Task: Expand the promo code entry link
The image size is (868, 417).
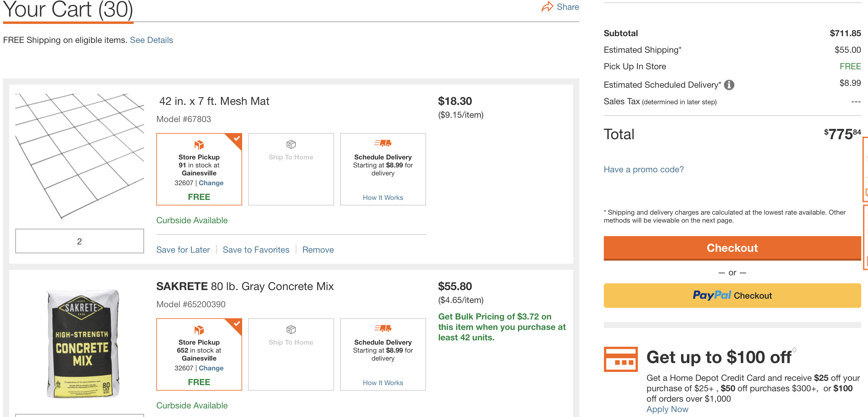Action: point(643,169)
